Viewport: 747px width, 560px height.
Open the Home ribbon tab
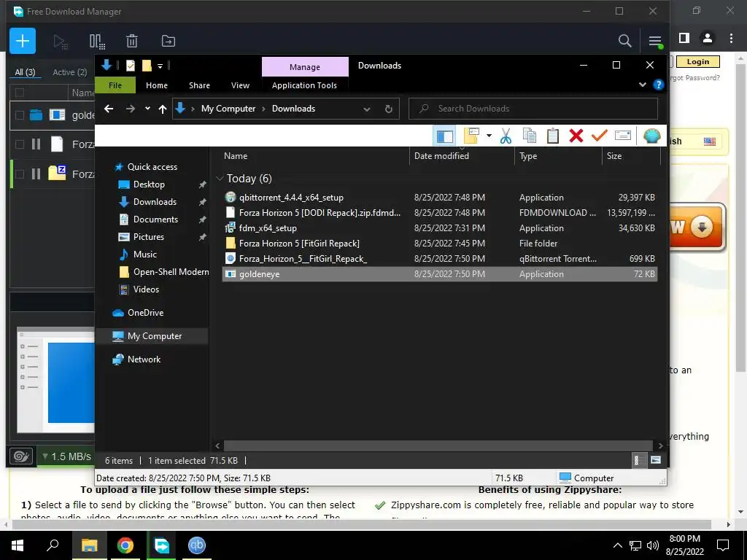coord(157,85)
